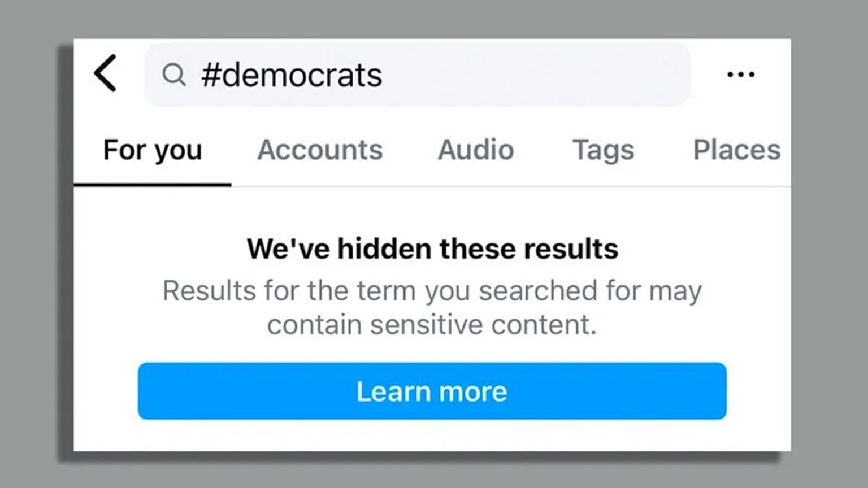The image size is (868, 488).
Task: Click the #democrats search field
Action: click(417, 75)
